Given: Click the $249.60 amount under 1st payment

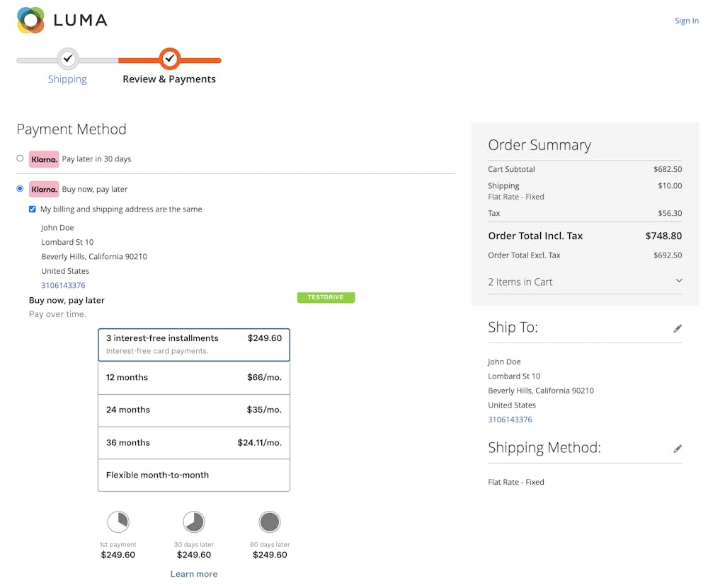Looking at the screenshot, I should click(118, 555).
